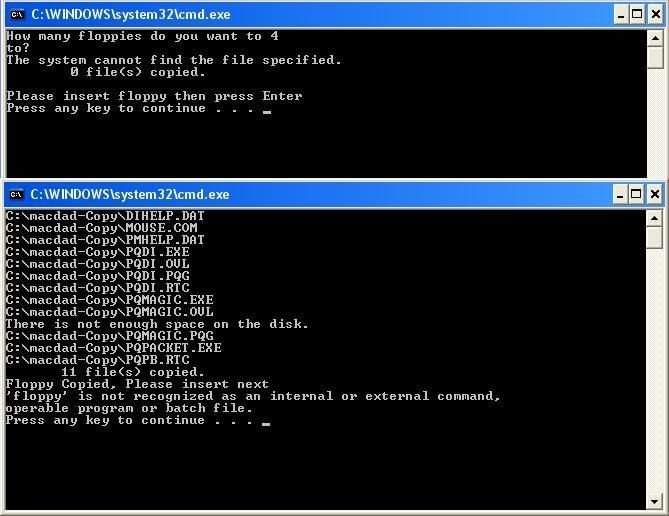Click the bottom window title bar text
This screenshot has height=516, width=669.
[130, 195]
